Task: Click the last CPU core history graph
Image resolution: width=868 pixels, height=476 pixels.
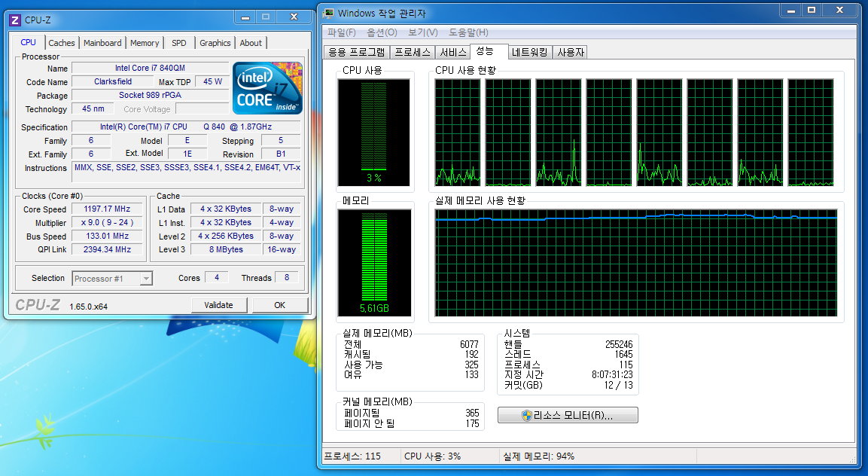Action: pyautogui.click(x=811, y=133)
